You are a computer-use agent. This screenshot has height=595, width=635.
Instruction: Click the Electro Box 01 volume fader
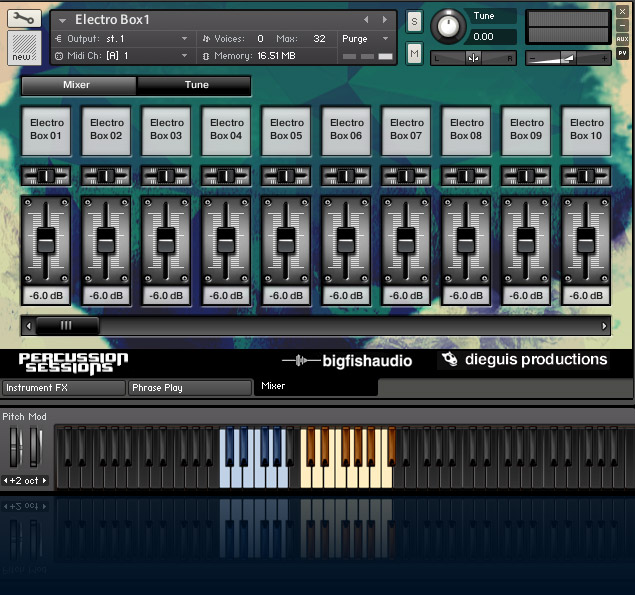point(46,241)
